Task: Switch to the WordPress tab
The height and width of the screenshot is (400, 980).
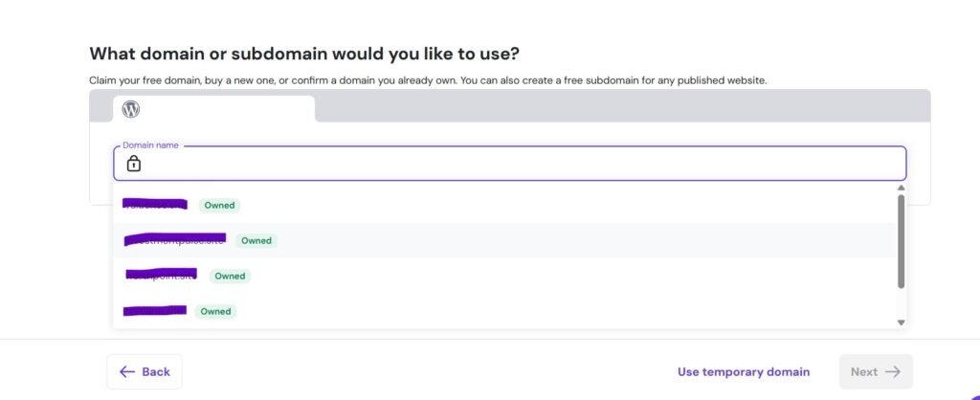Action: 213,109
